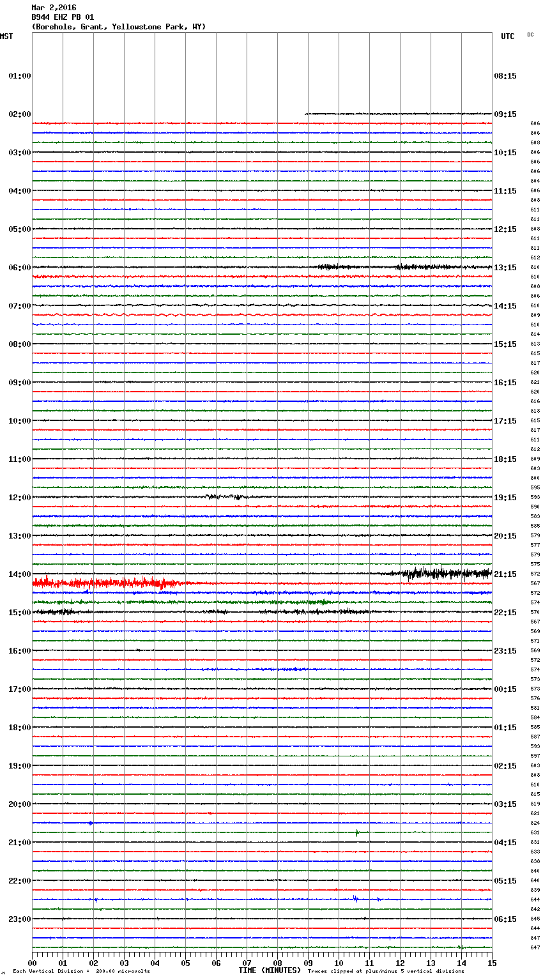Image resolution: width=543 pixels, height=980 pixels.
Task: Click the '10' minute tick label
Action: coord(339,963)
